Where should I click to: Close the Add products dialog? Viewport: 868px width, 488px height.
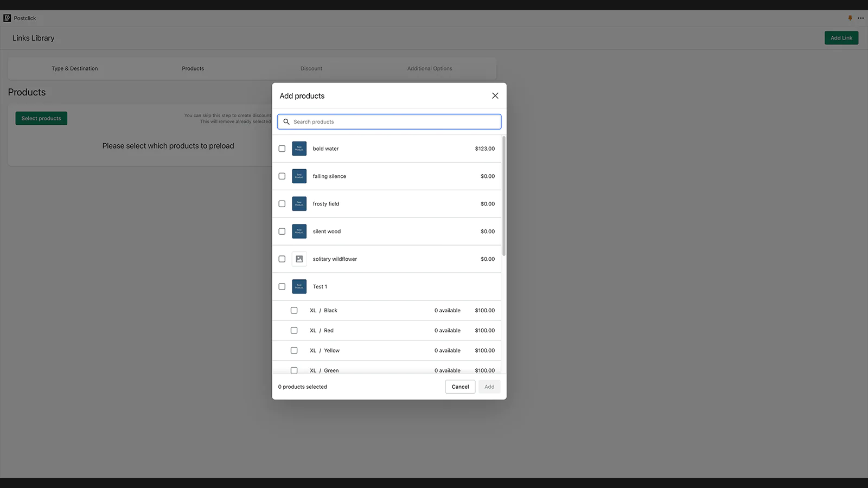tap(495, 95)
